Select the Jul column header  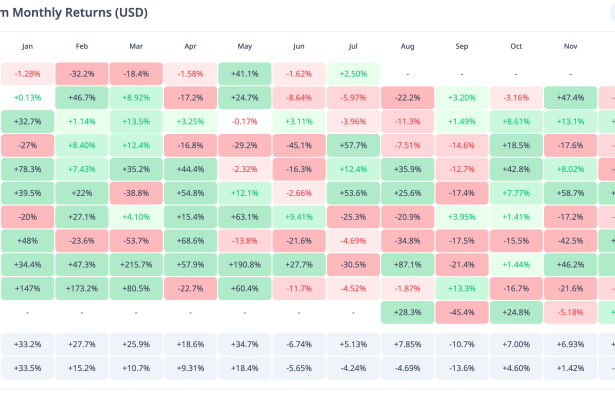[353, 46]
